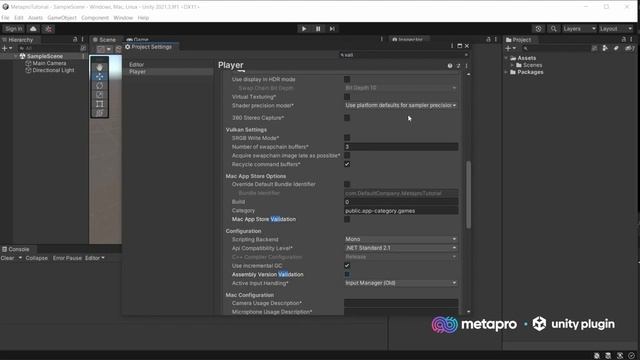
Task: Lock the Hierarchy panel
Action: [x=75, y=40]
